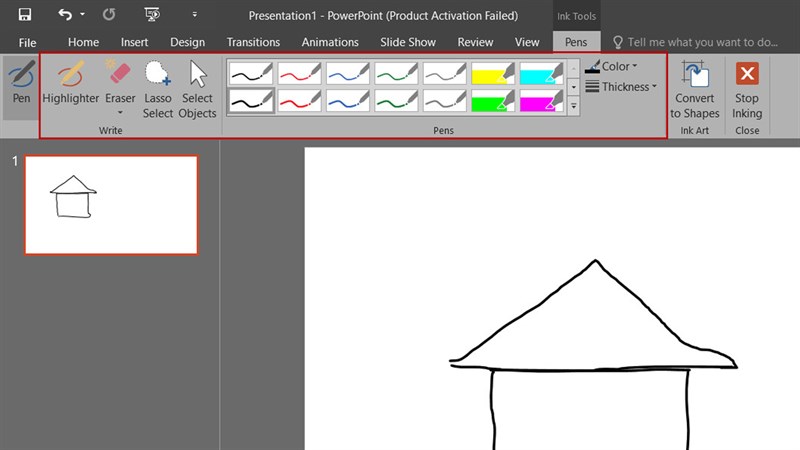Open Customize Quick Access Toolbar dropdown
Viewport: 800px width, 450px height.
[194, 14]
